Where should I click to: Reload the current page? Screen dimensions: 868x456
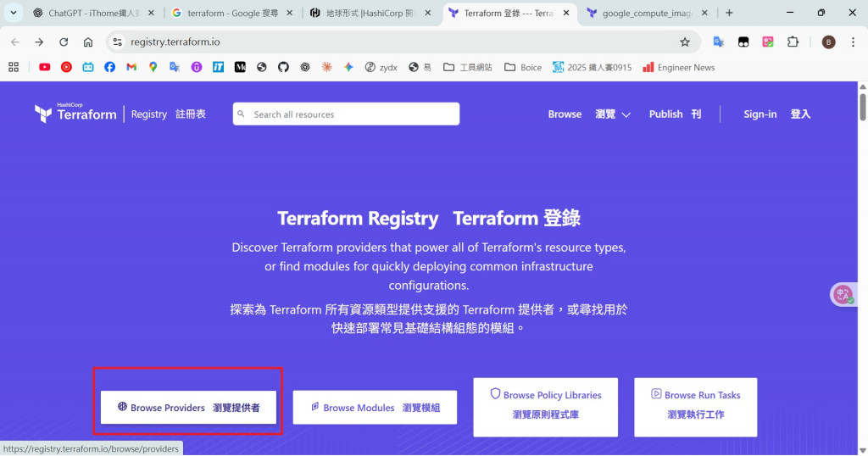pos(64,42)
